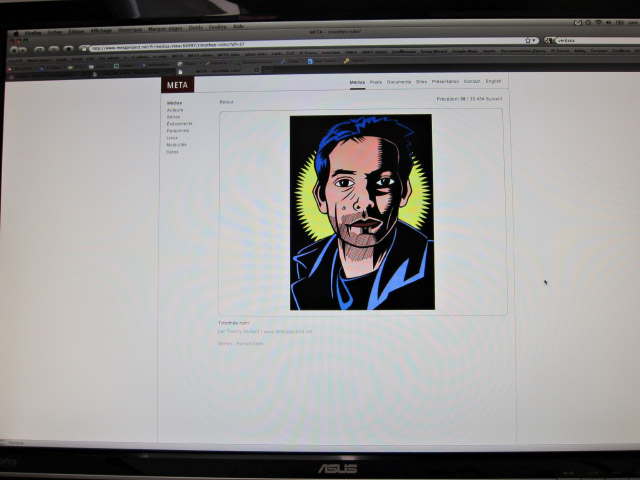Open the Wi-Fi status menu
Image resolution: width=640 pixels, height=480 pixels.
(x=598, y=22)
